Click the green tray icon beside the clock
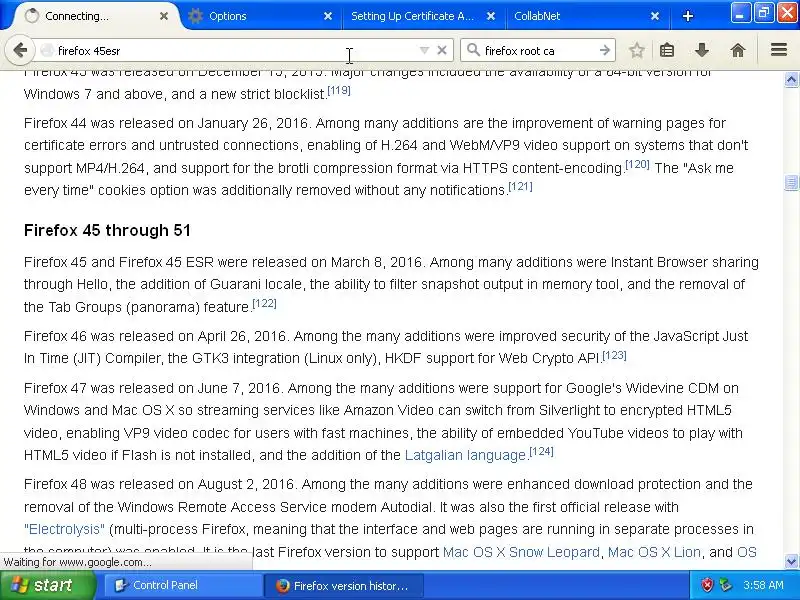The height and width of the screenshot is (600, 800). pos(725,585)
